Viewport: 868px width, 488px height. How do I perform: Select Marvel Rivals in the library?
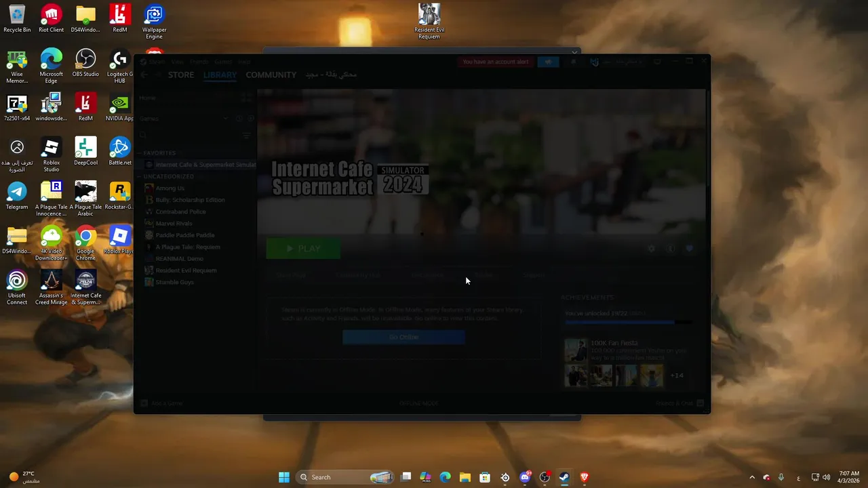(x=174, y=223)
